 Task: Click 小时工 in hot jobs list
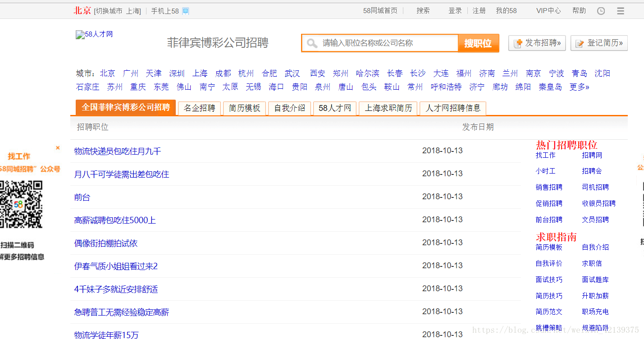[x=545, y=171]
